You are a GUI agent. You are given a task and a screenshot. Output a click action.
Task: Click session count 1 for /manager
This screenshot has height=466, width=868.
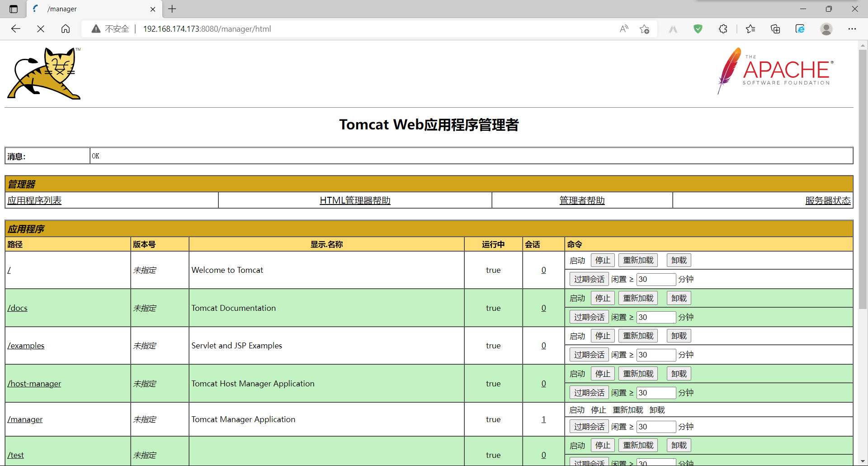click(543, 419)
